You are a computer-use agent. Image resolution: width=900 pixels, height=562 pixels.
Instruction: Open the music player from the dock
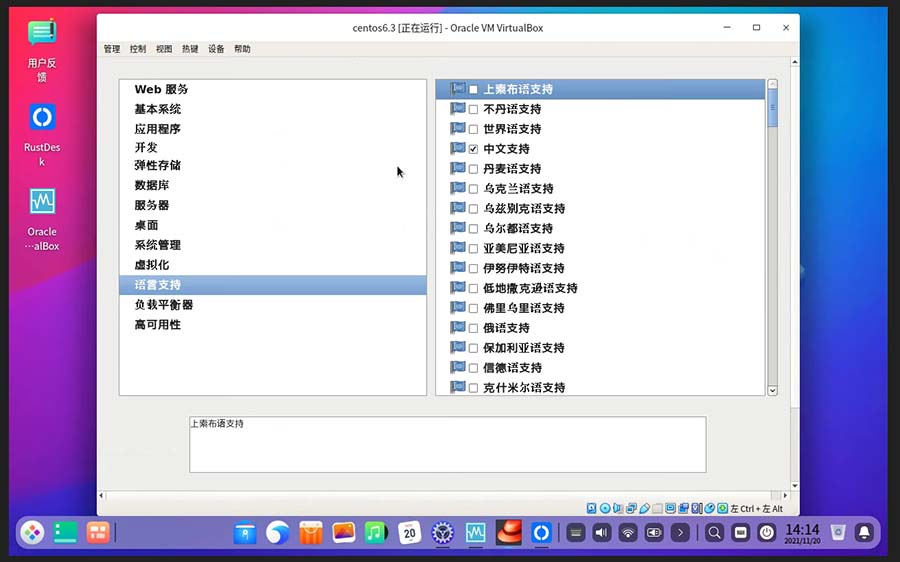point(377,533)
